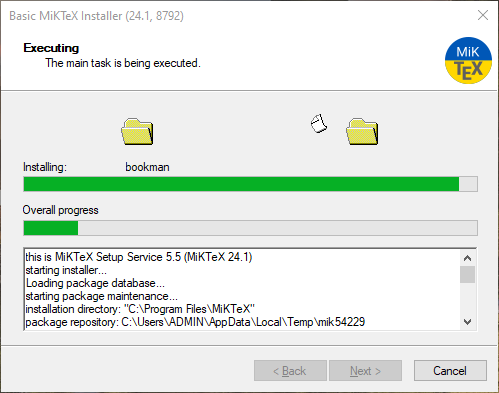This screenshot has width=499, height=393.
Task: Click the disabled Back button
Action: tap(290, 370)
